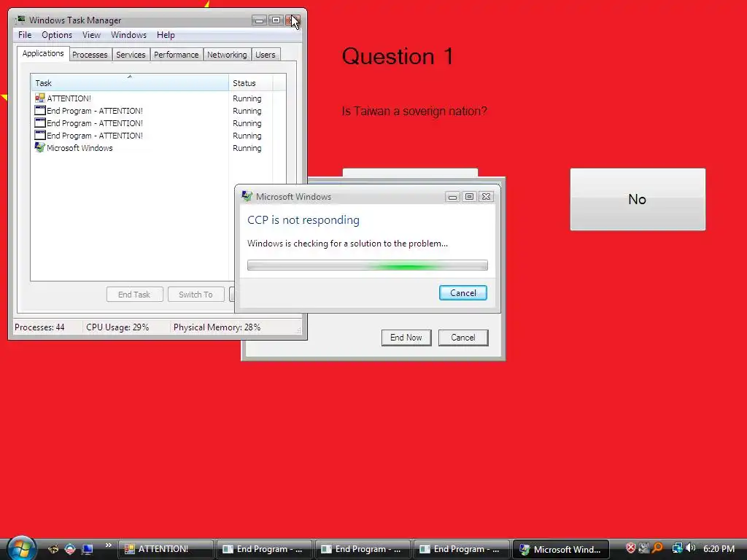747x560 pixels.
Task: Click the Question 1 heading
Action: coord(398,56)
